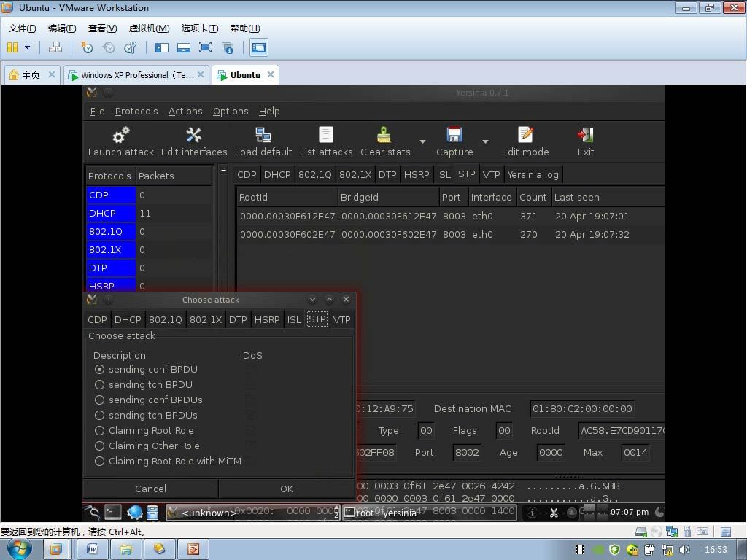Viewport: 747px width, 560px height.
Task: Open the terminal icon in Ubuntu panel
Action: [113, 512]
